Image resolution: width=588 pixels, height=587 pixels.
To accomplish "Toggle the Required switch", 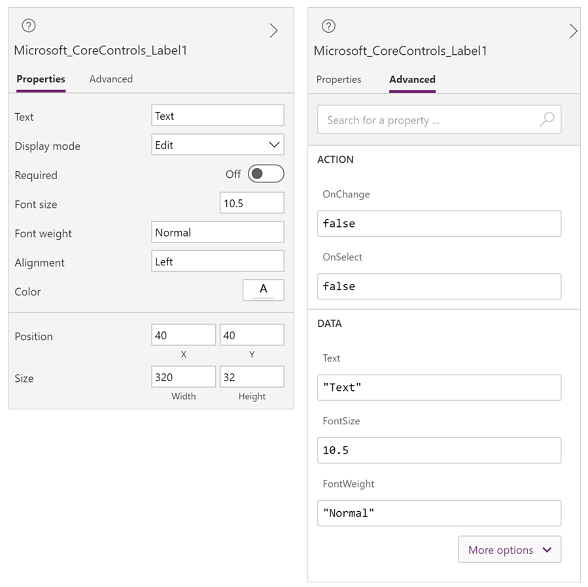I will click(266, 174).
